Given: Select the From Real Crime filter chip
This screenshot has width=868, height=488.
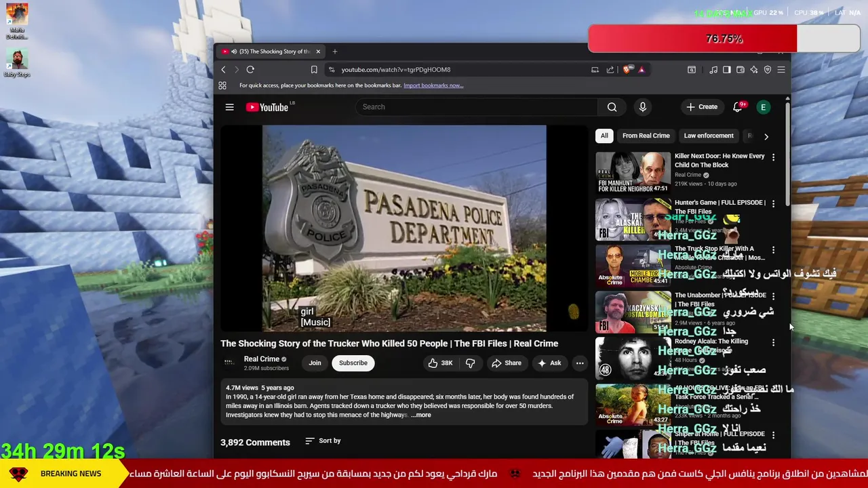Looking at the screenshot, I should pyautogui.click(x=646, y=136).
